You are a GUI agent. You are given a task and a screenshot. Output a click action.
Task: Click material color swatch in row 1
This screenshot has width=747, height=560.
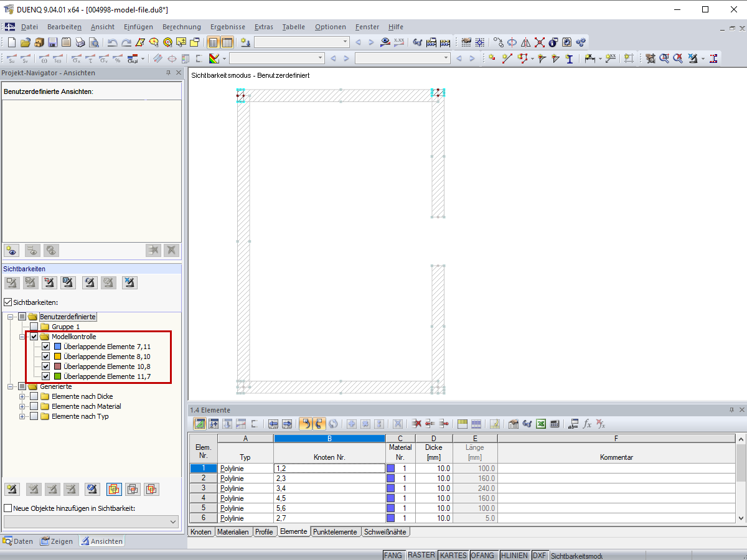(390, 468)
